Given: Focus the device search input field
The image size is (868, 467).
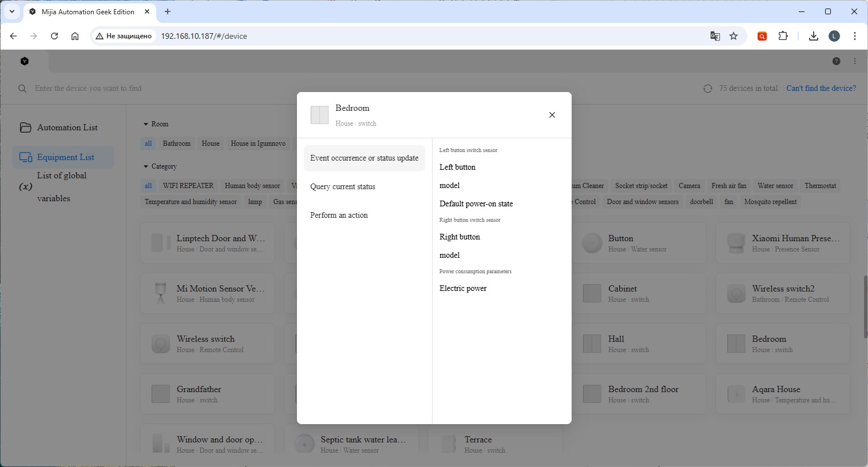Looking at the screenshot, I should pos(88,89).
